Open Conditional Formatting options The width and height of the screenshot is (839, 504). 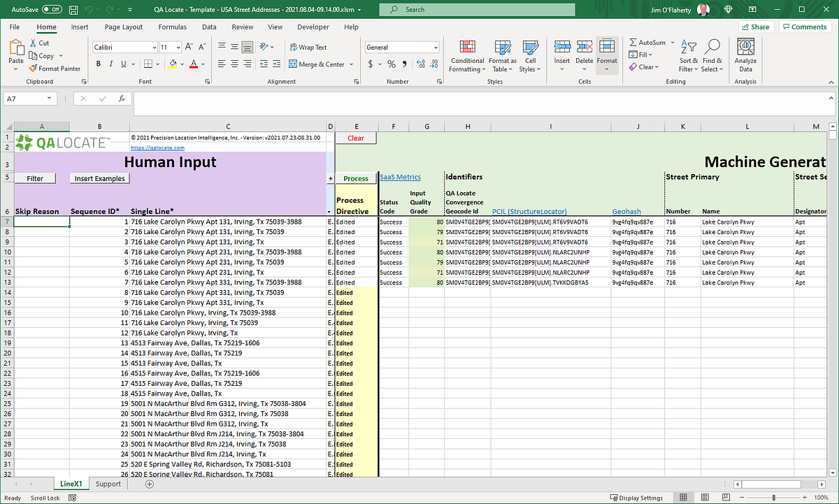click(x=467, y=56)
